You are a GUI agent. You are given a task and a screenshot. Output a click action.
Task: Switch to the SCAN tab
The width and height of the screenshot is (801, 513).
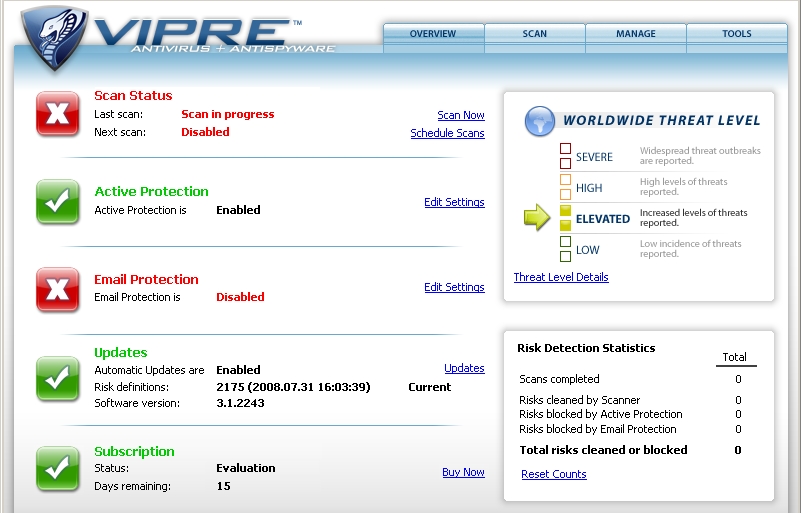[x=534, y=34]
